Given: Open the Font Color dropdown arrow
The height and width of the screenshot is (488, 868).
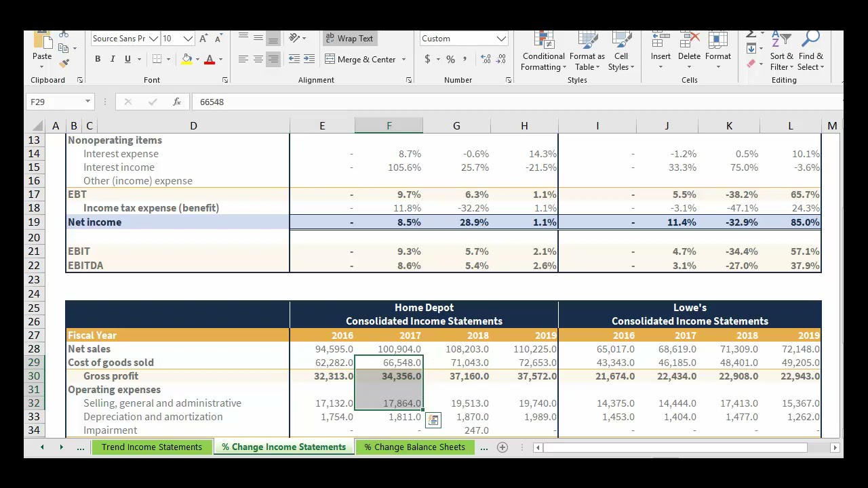Looking at the screenshot, I should pos(220,60).
